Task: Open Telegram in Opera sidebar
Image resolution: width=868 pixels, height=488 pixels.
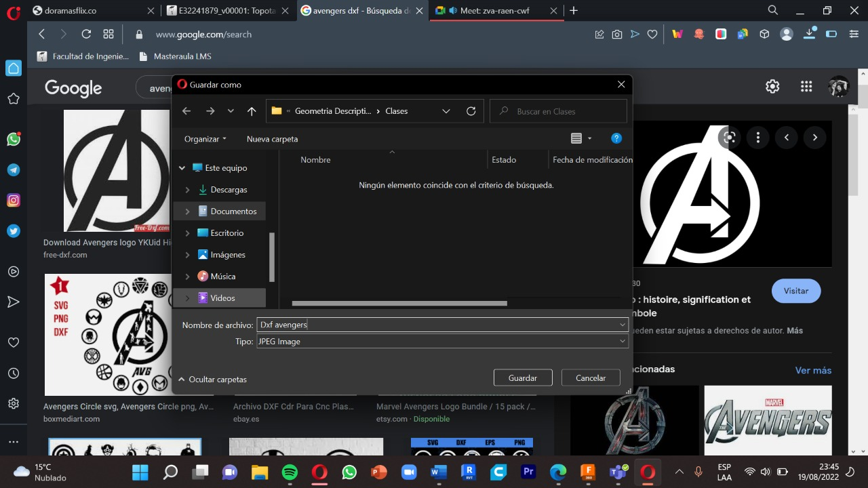Action: point(14,169)
